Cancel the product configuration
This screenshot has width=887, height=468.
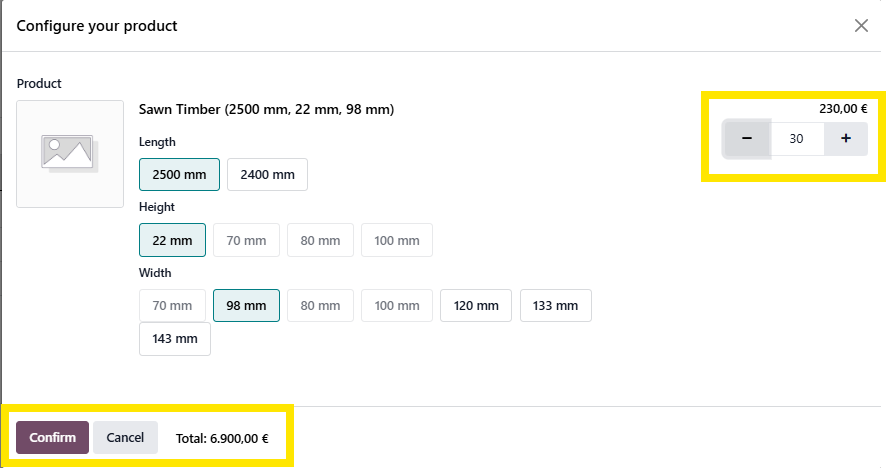point(125,437)
